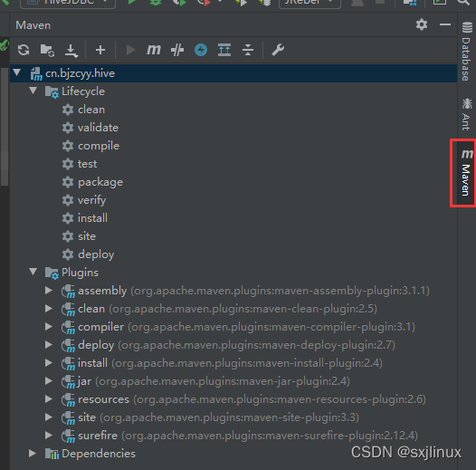Click the Plugins folder icon
The width and height of the screenshot is (476, 470).
pyautogui.click(x=52, y=273)
